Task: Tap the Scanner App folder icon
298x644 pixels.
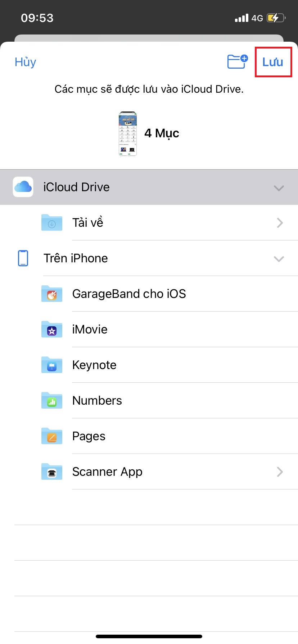Action: 52,471
